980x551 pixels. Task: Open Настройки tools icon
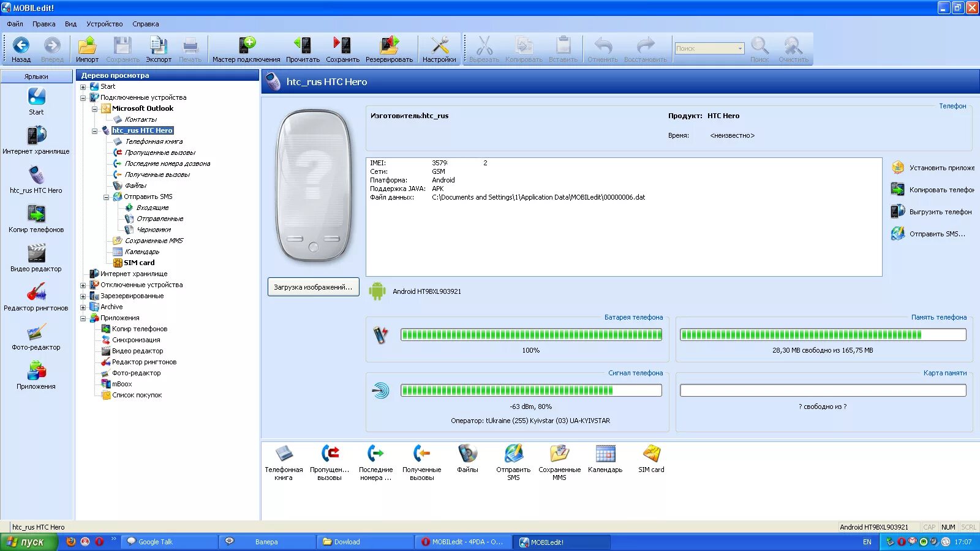pos(439,45)
